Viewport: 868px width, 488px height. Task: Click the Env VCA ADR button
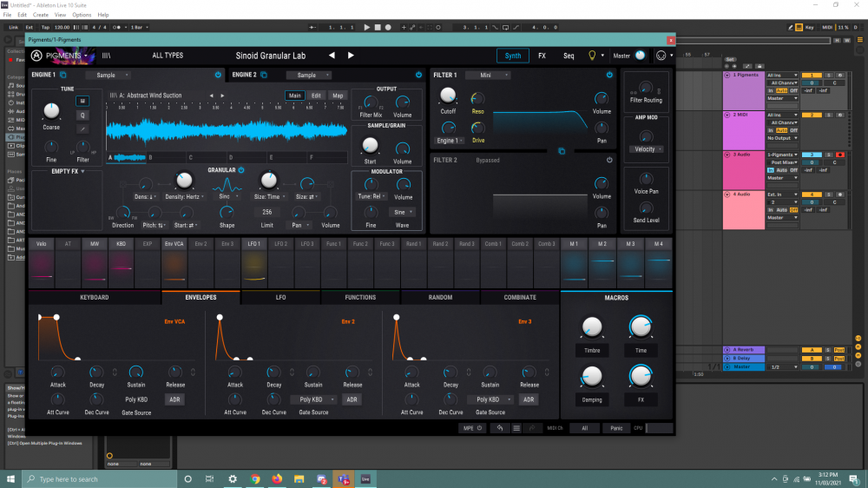click(174, 399)
